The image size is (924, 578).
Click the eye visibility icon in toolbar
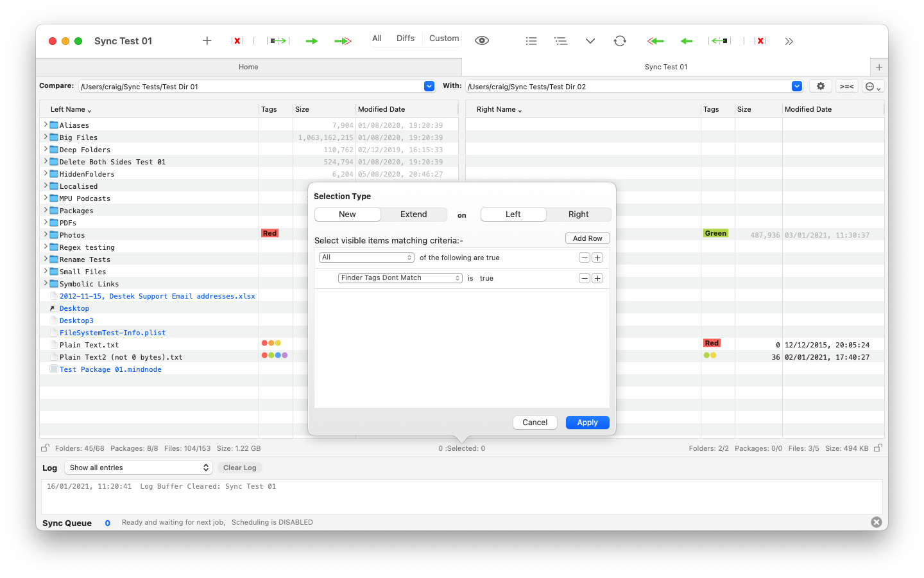482,40
